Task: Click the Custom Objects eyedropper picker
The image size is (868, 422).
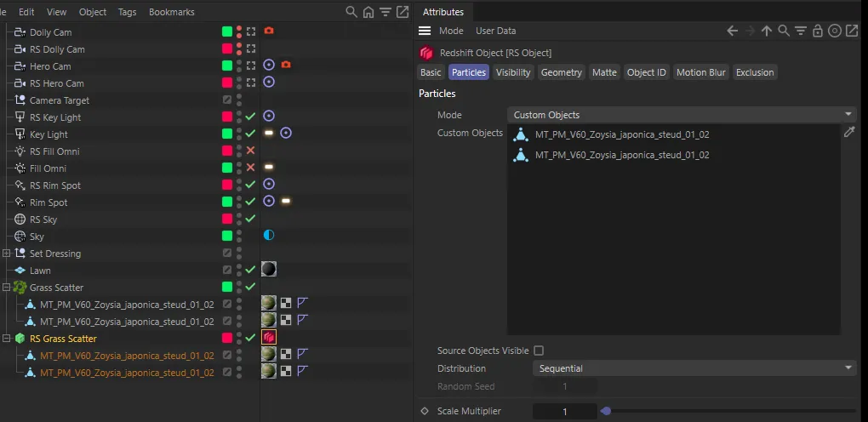Action: coord(849,132)
